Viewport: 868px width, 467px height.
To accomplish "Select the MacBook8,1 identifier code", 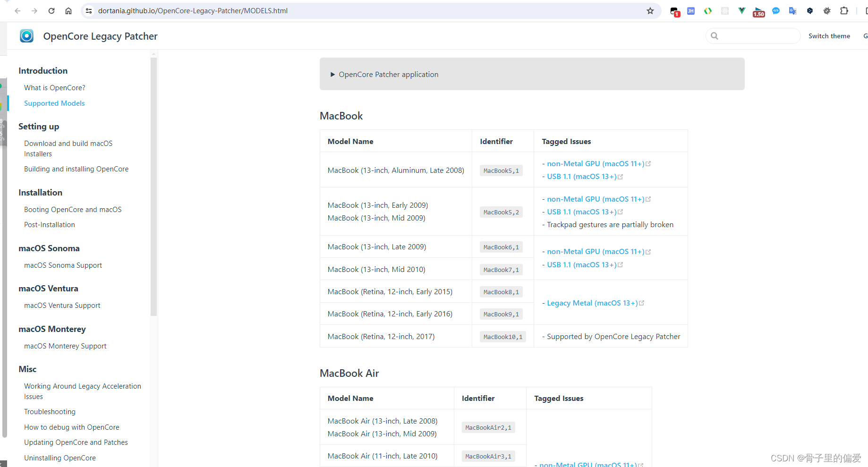I will tap(501, 292).
